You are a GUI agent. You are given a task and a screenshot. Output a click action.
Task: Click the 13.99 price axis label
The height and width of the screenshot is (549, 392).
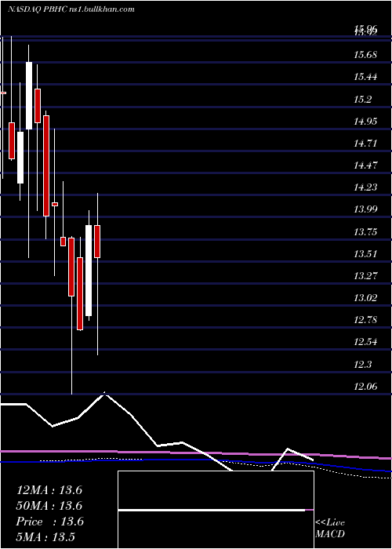point(365,209)
